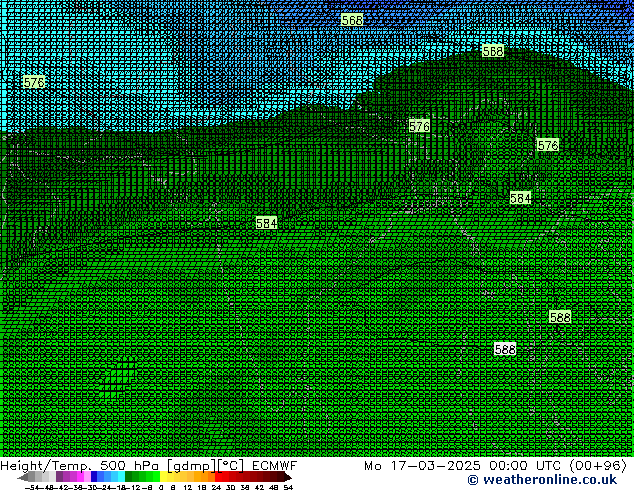This screenshot has height=490, width=634.
Task: Pick the dark blue swatch in legend
Action: tap(94, 477)
